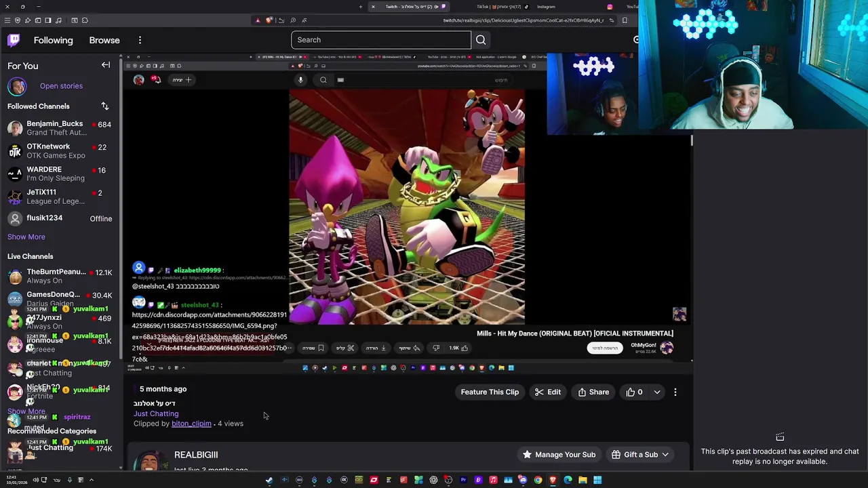Share the clip

coord(593,392)
